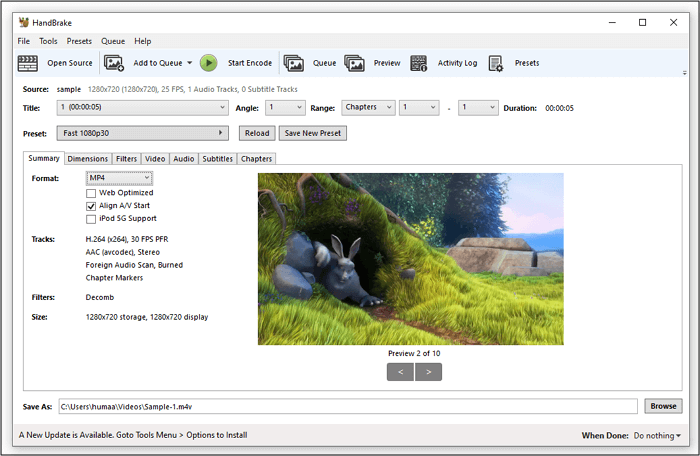Screen dimensions: 700x456
Task: Open the Range Chapters dropdown
Action: click(x=367, y=107)
